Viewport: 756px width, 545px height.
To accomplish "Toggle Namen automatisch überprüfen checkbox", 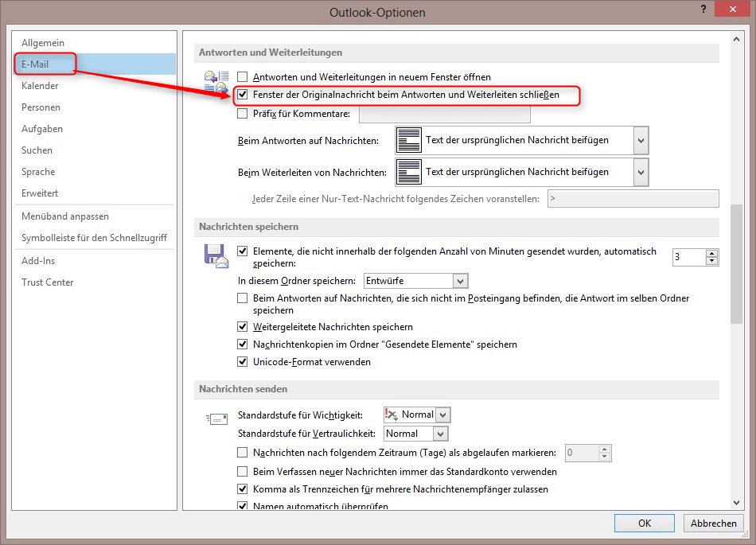I will coord(243,506).
